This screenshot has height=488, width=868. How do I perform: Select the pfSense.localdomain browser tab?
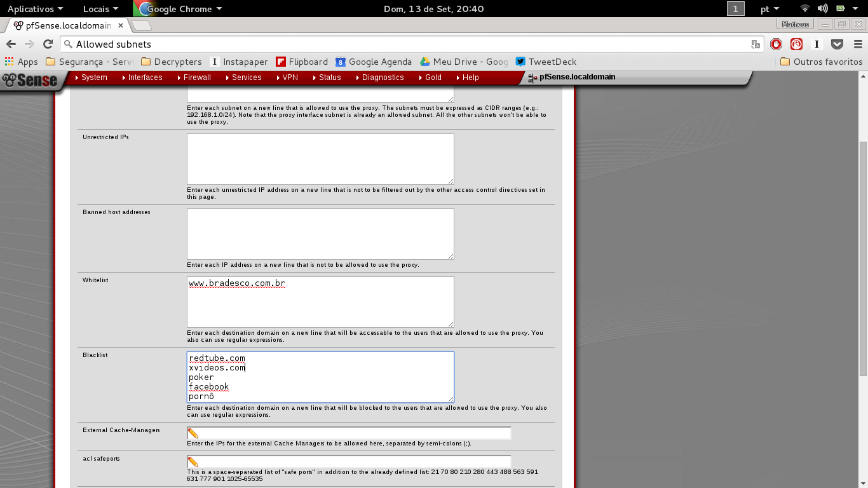point(69,25)
